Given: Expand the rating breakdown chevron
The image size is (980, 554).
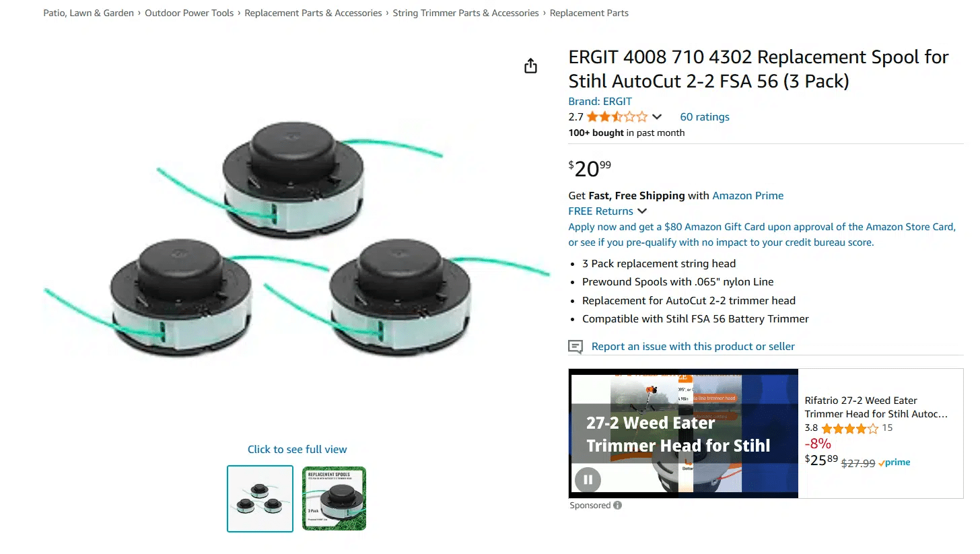Looking at the screenshot, I should (657, 117).
